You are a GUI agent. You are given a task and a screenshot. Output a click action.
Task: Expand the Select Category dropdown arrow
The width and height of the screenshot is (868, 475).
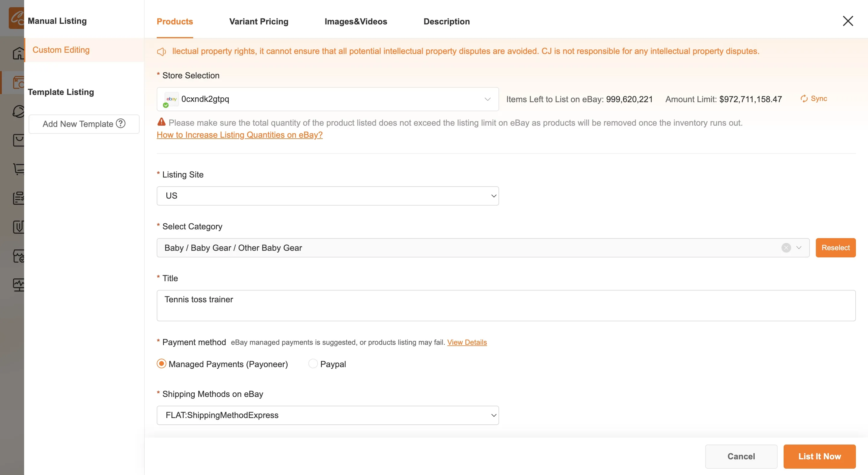coord(799,248)
